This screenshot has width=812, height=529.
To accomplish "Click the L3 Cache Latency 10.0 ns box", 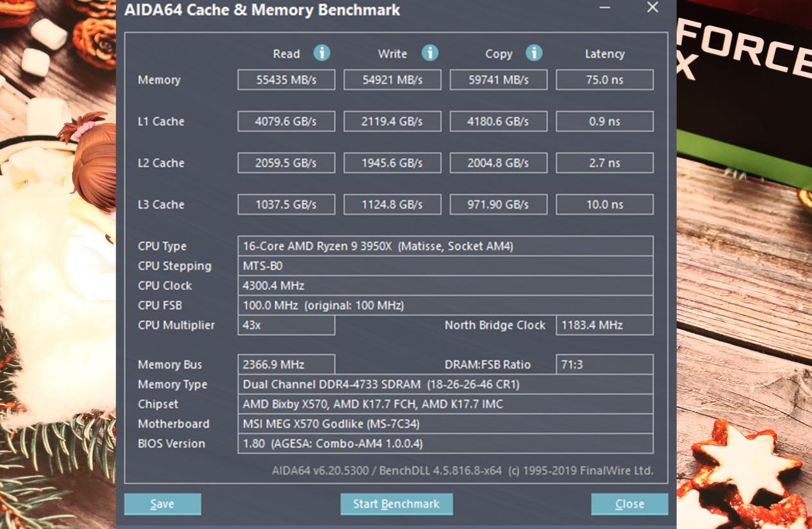I will pos(604,205).
